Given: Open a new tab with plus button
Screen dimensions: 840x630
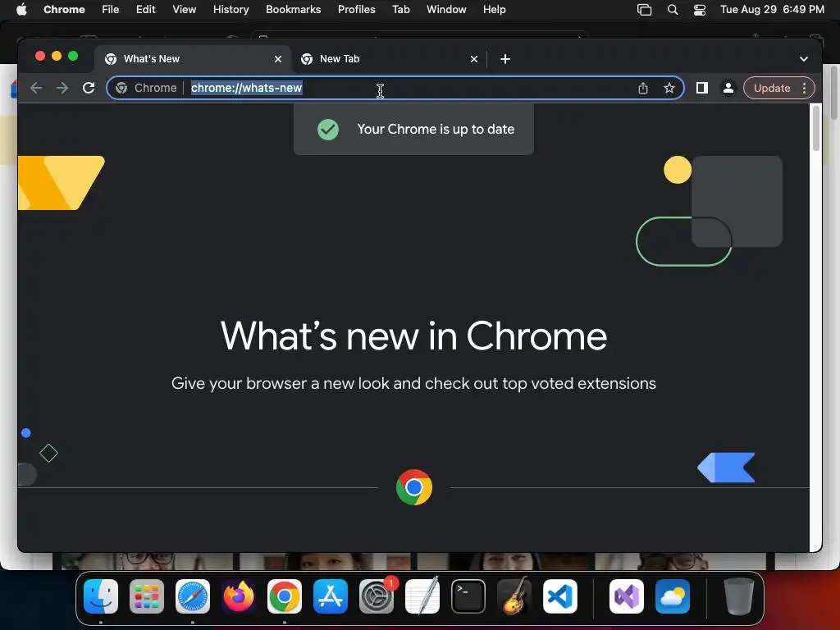Looking at the screenshot, I should pos(504,59).
